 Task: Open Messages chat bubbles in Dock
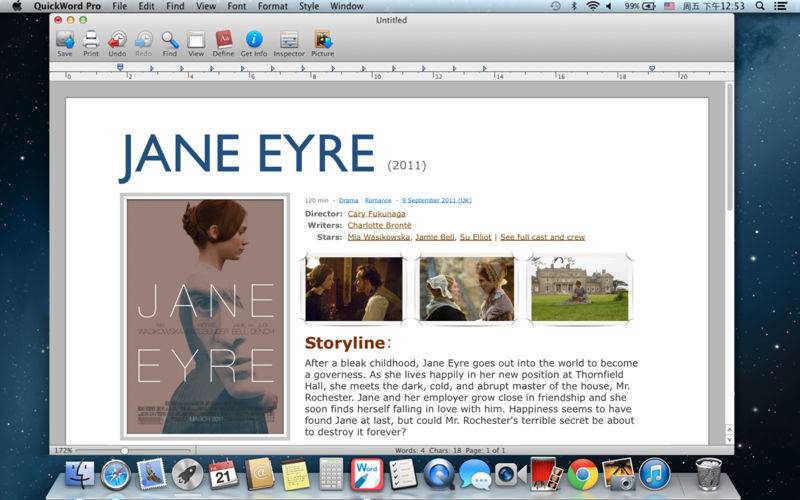click(x=474, y=475)
